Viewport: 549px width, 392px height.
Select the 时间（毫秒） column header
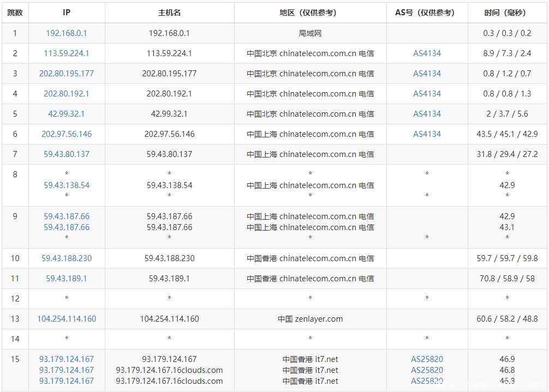[507, 13]
